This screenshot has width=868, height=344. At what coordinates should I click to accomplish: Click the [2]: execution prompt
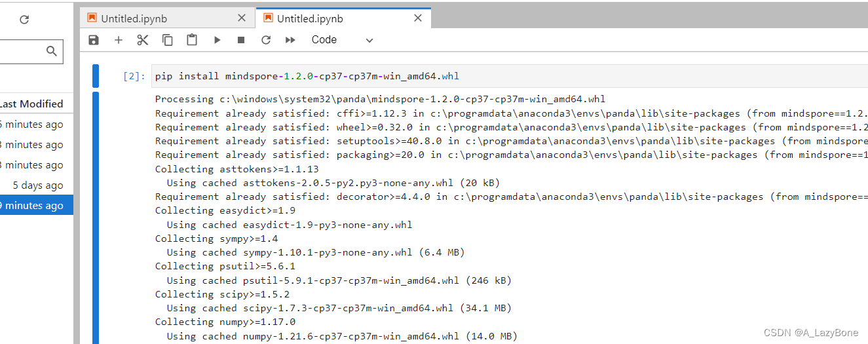(134, 76)
